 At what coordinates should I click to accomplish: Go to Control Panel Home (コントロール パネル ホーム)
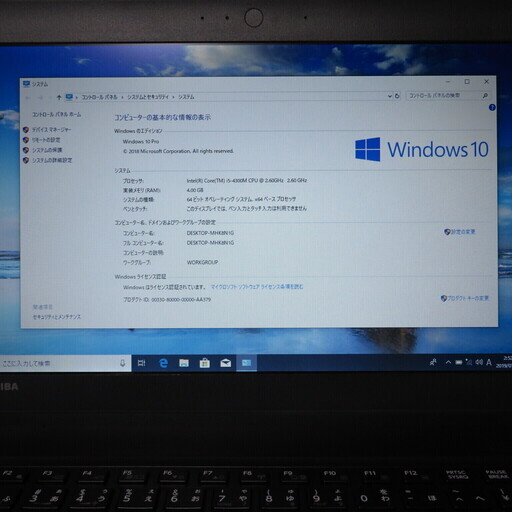pos(56,114)
